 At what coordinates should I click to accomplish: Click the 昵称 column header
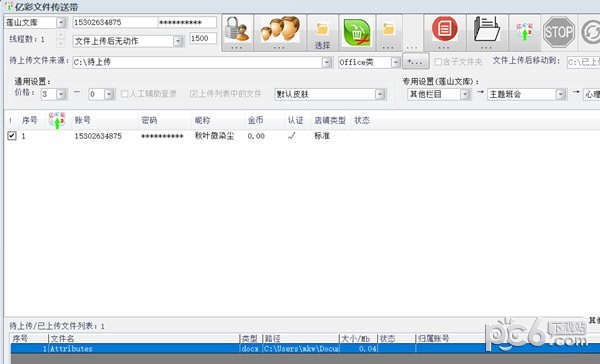[202, 120]
